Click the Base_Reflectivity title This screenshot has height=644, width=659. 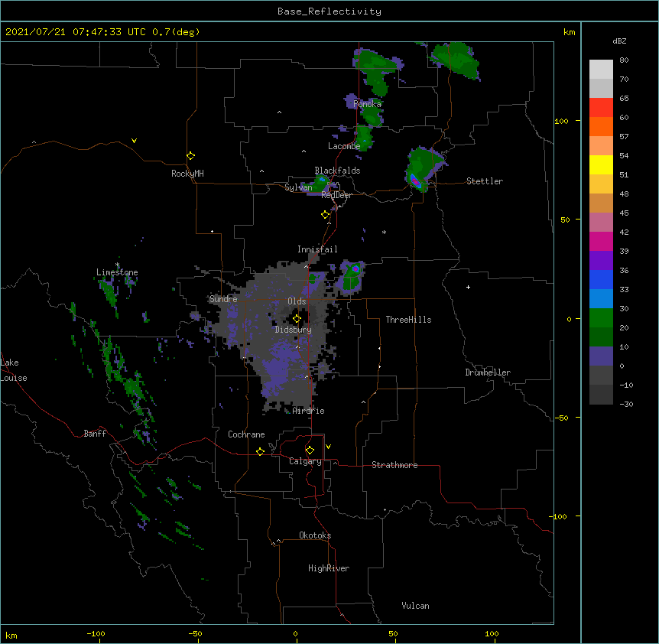click(x=329, y=11)
